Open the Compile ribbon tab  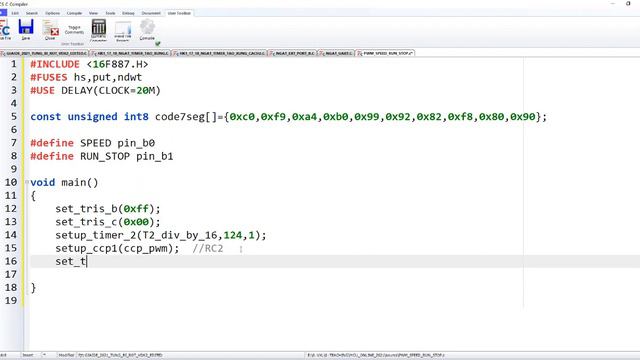point(74,13)
